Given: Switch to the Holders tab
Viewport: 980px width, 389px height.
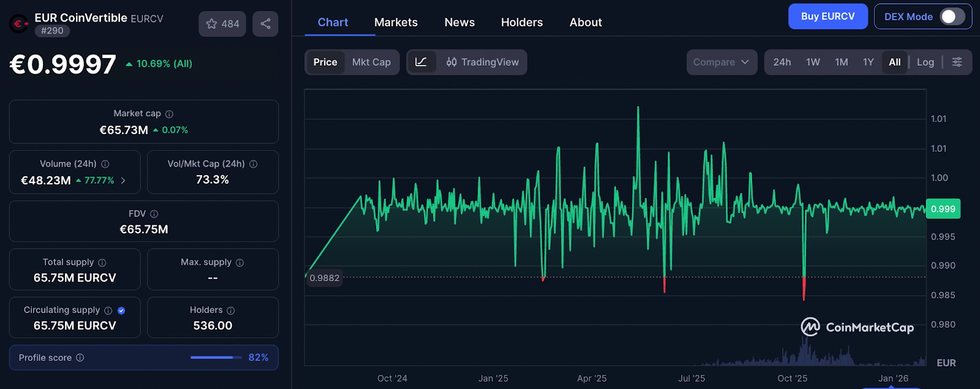Looking at the screenshot, I should [x=522, y=22].
